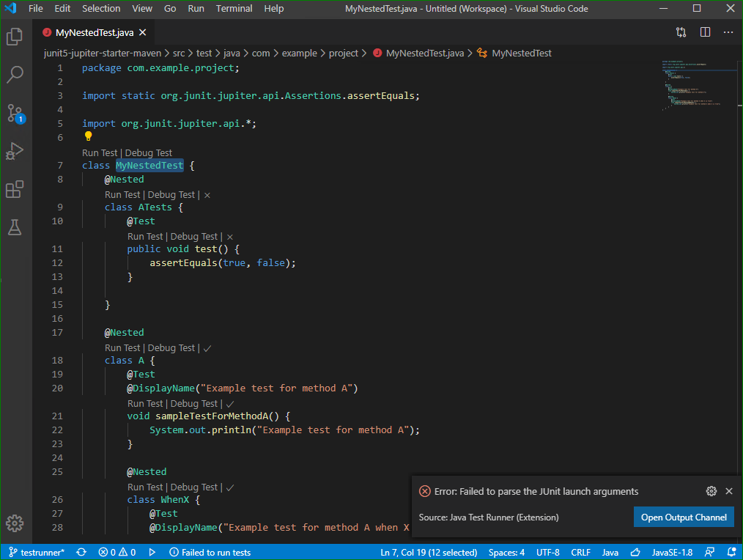Click the lightbulb code action on line 6

coord(88,136)
